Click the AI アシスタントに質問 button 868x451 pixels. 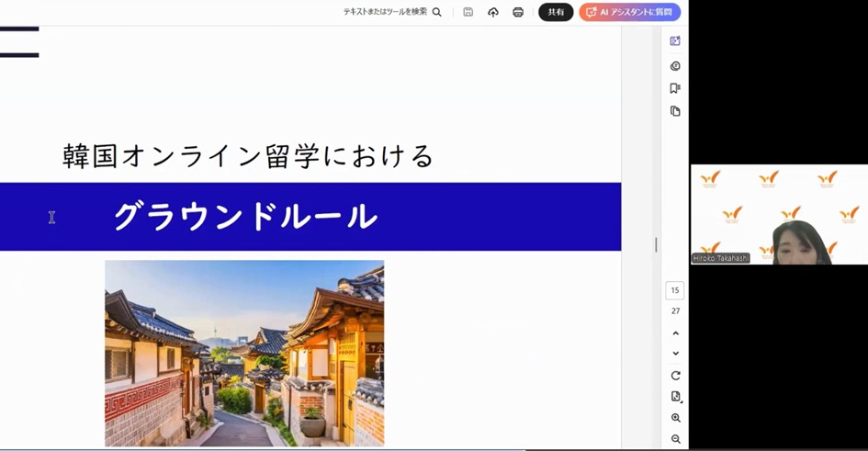coord(629,12)
